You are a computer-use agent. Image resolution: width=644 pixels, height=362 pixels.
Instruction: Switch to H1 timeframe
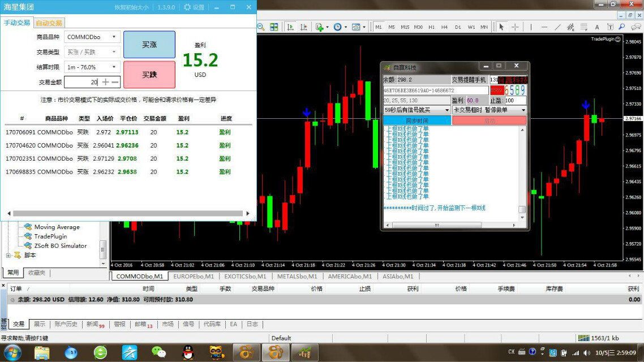click(431, 27)
